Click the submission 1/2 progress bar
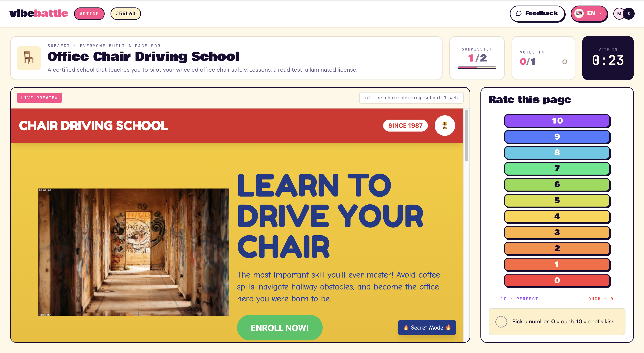The height and width of the screenshot is (353, 644). coord(477,68)
